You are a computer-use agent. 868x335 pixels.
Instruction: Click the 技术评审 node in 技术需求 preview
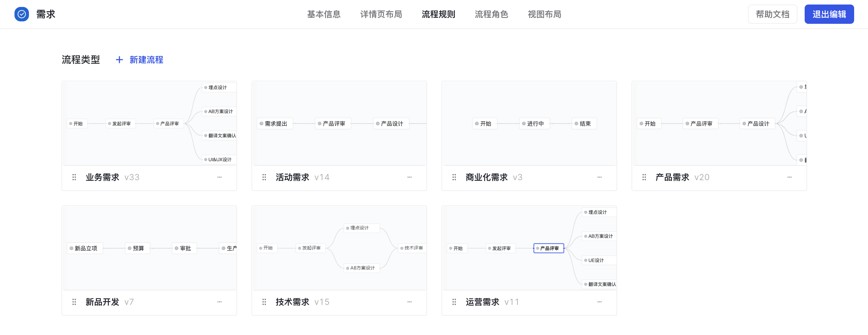(412, 248)
